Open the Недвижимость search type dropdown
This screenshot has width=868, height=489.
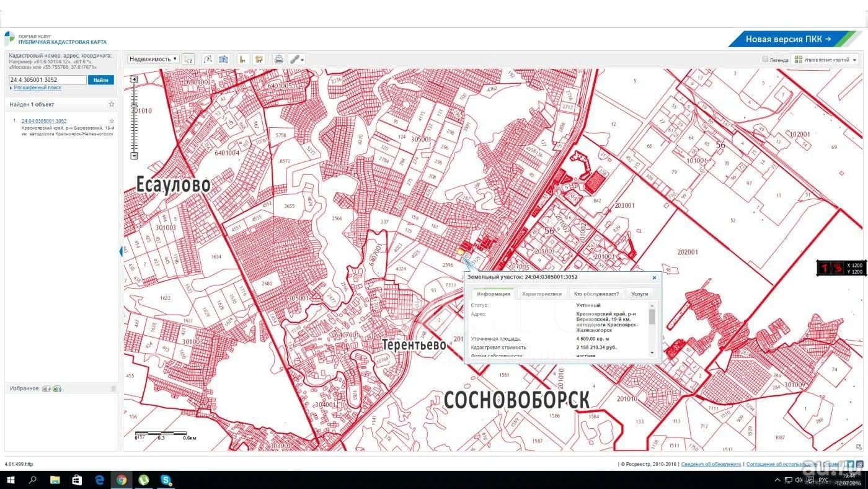(x=153, y=59)
